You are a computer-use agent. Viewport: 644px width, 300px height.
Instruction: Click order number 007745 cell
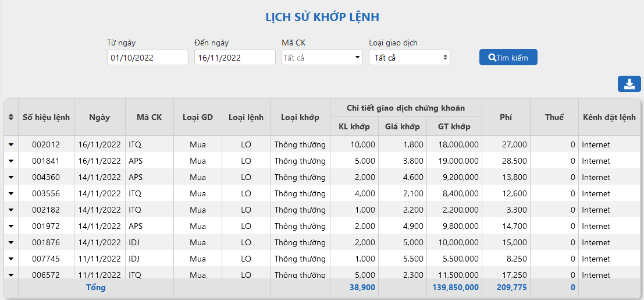[46, 259]
